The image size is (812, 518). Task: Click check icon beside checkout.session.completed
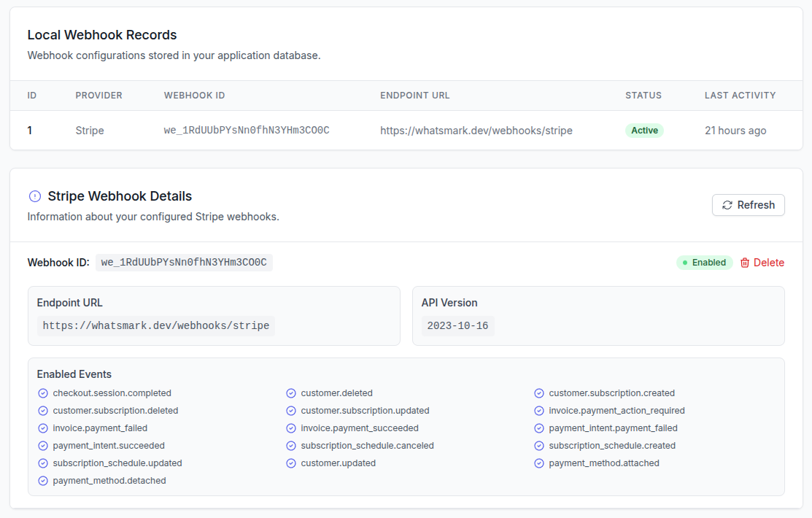[43, 393]
